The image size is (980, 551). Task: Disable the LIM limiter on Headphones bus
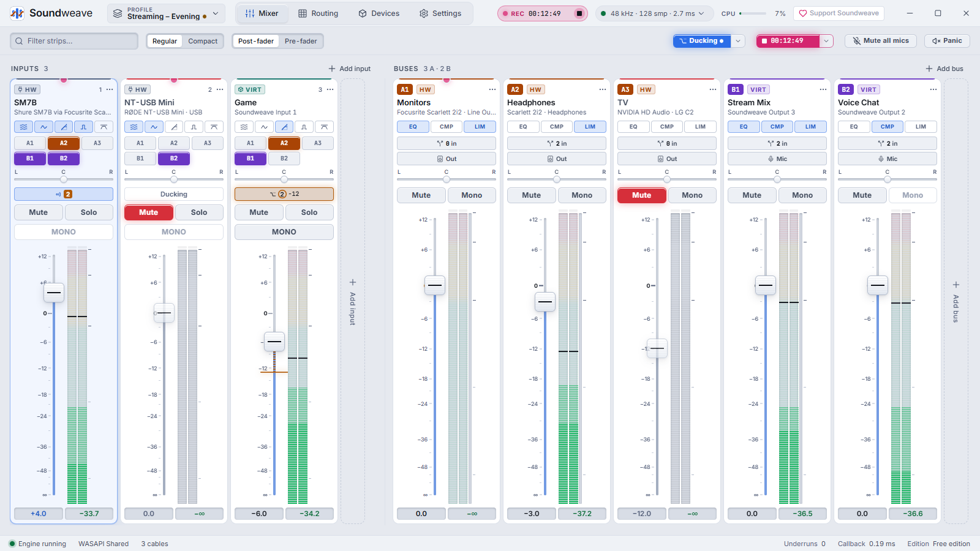tap(590, 127)
